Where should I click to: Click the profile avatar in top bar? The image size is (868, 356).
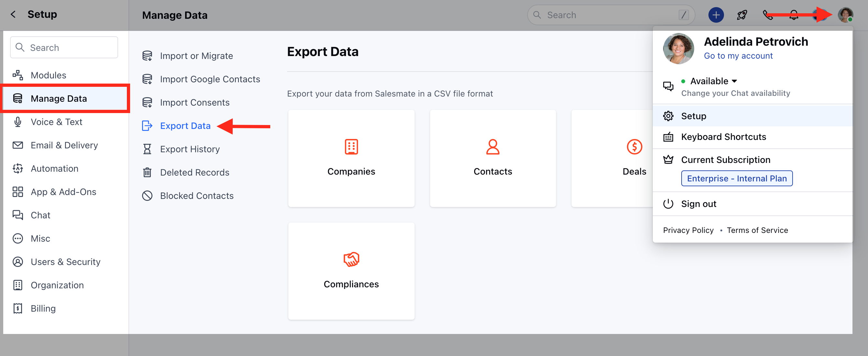point(845,15)
